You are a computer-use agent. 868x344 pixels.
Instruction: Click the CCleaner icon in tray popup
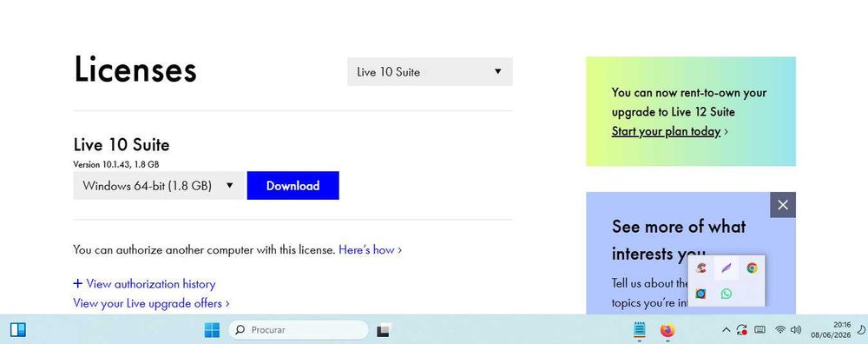[x=700, y=268]
